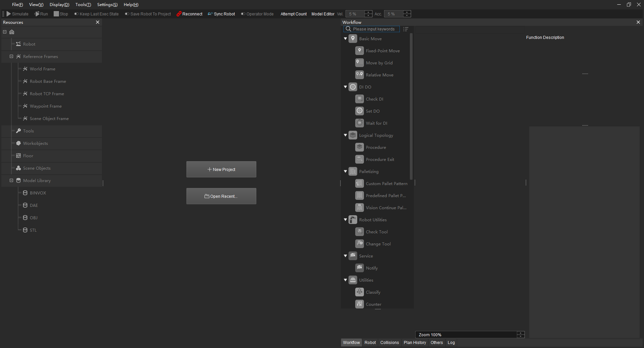Click the Fixed-Point Move icon

(x=360, y=51)
